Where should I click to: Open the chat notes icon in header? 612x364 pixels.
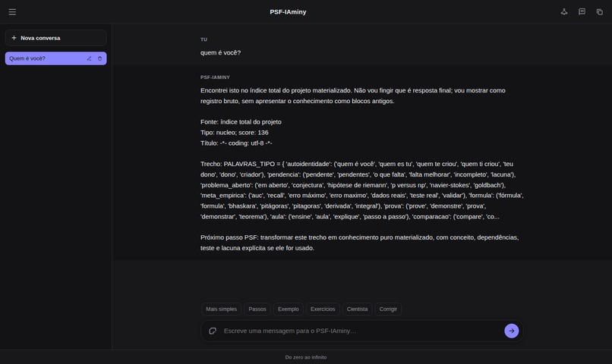[x=582, y=11]
